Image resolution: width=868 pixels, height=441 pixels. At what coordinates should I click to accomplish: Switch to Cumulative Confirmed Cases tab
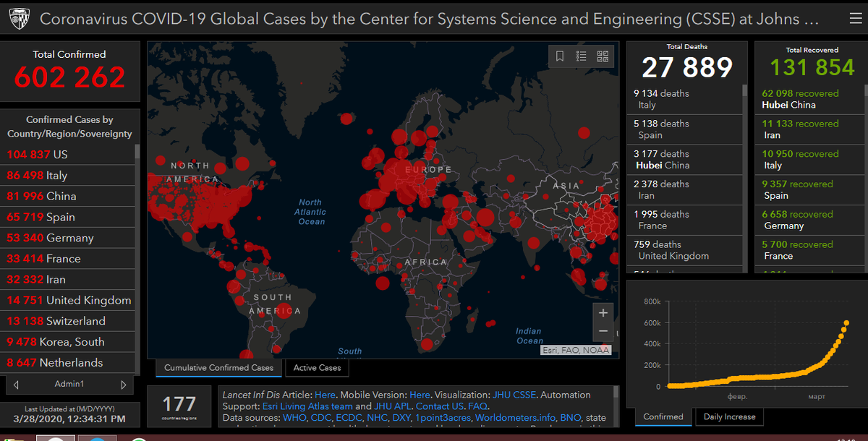(x=218, y=368)
